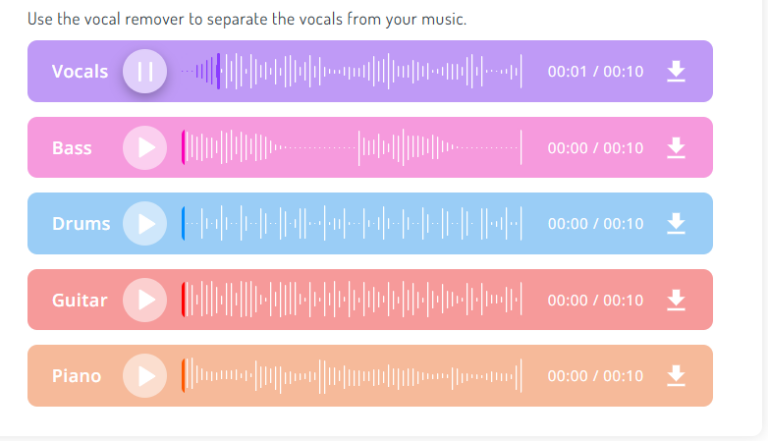This screenshot has width=768, height=441.
Task: Download the Vocals stem
Action: 676,71
